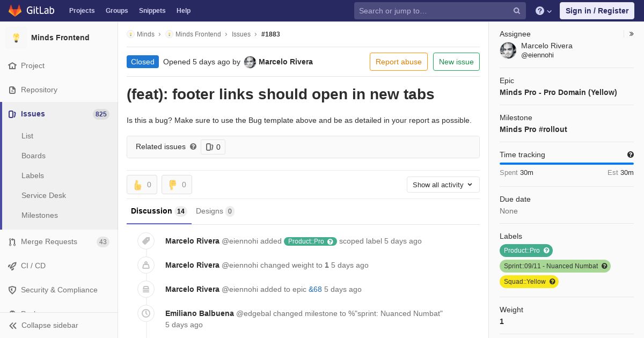Click the Search or jump to field

[x=439, y=11]
